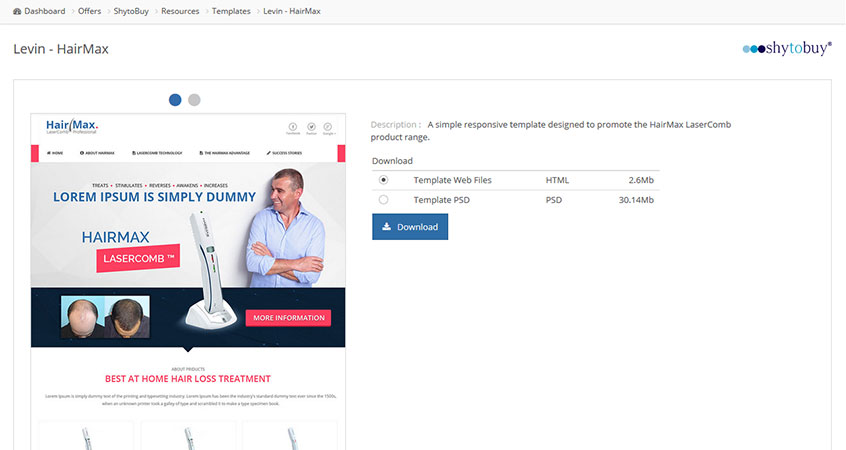Click the shytobuy logo
Image resolution: width=846 pixels, height=450 pixels.
point(787,49)
